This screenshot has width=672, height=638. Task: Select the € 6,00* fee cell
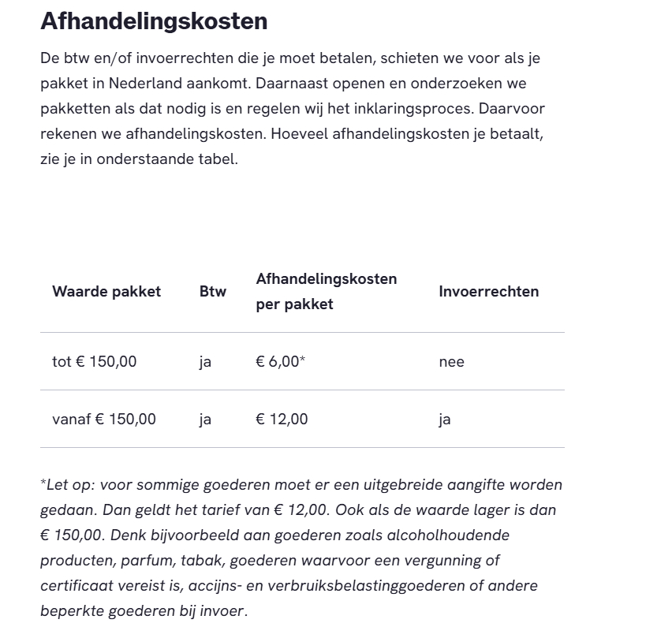point(280,361)
